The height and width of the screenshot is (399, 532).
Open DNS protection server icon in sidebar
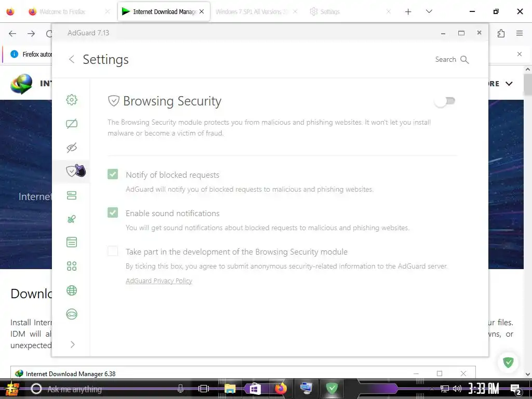pyautogui.click(x=72, y=195)
